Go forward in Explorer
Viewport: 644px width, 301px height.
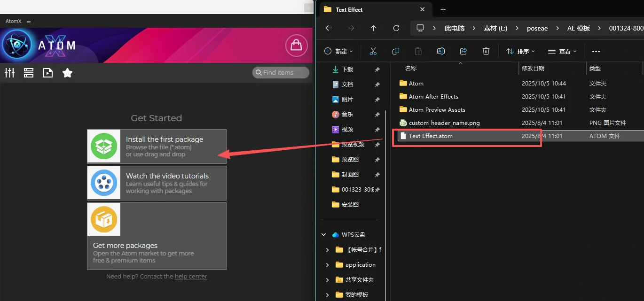pos(351,28)
